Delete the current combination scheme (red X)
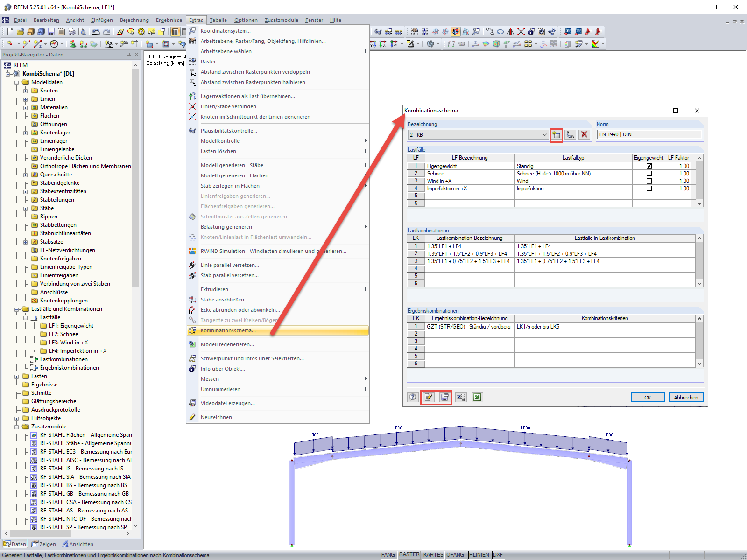747x560 pixels. click(x=584, y=135)
